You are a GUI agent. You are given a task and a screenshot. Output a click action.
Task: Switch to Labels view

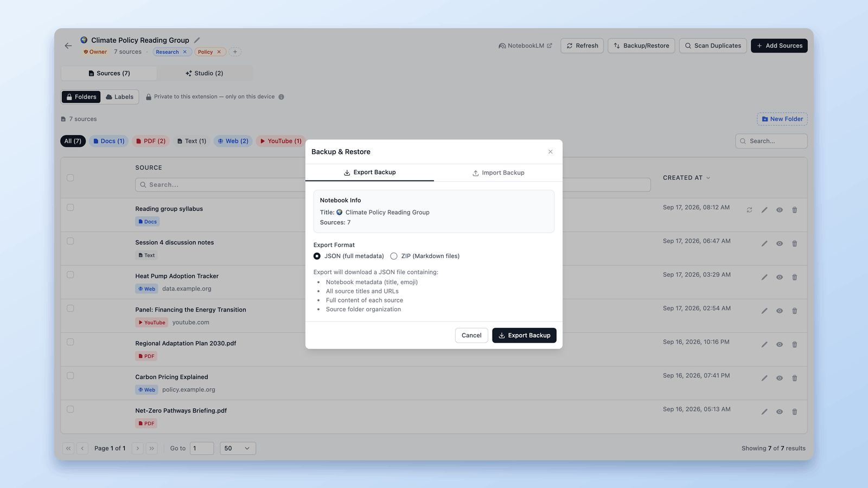point(120,97)
